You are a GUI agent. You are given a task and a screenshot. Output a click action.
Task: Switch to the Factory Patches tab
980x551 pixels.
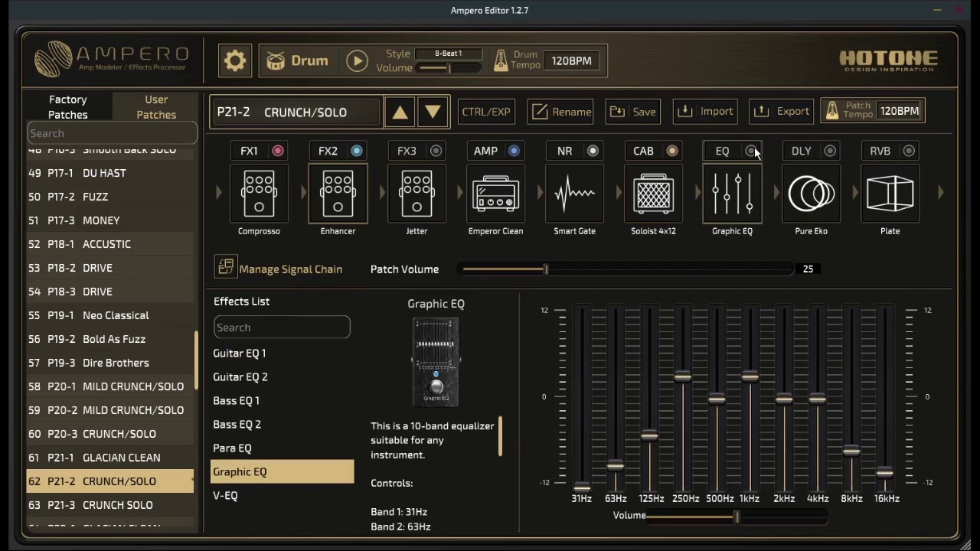pyautogui.click(x=68, y=107)
